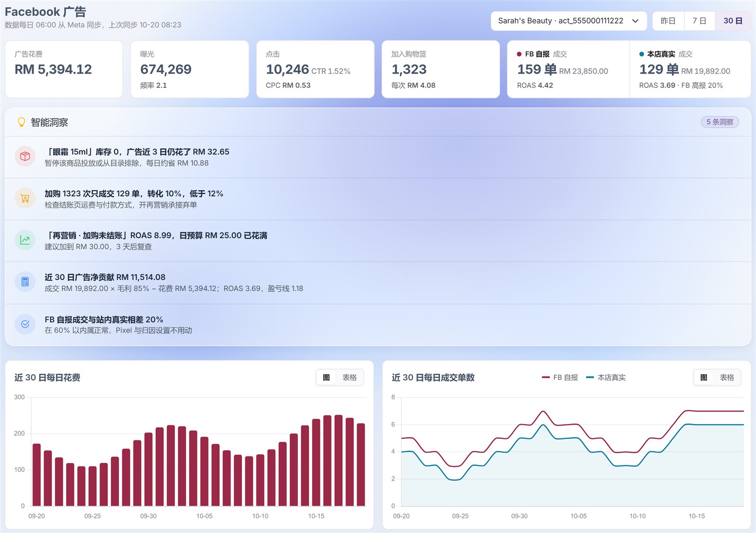Click the FB 自报 159 单 card
Viewport: 756px width, 533px height.
[x=568, y=69]
